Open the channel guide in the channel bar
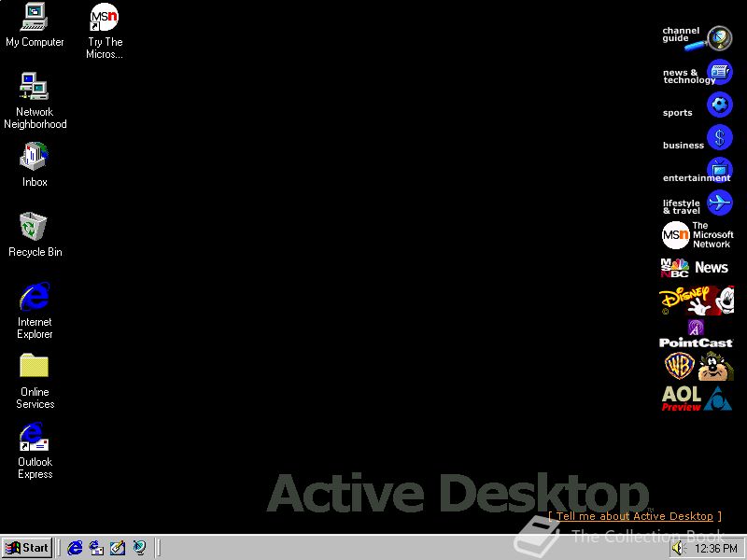 697,37
